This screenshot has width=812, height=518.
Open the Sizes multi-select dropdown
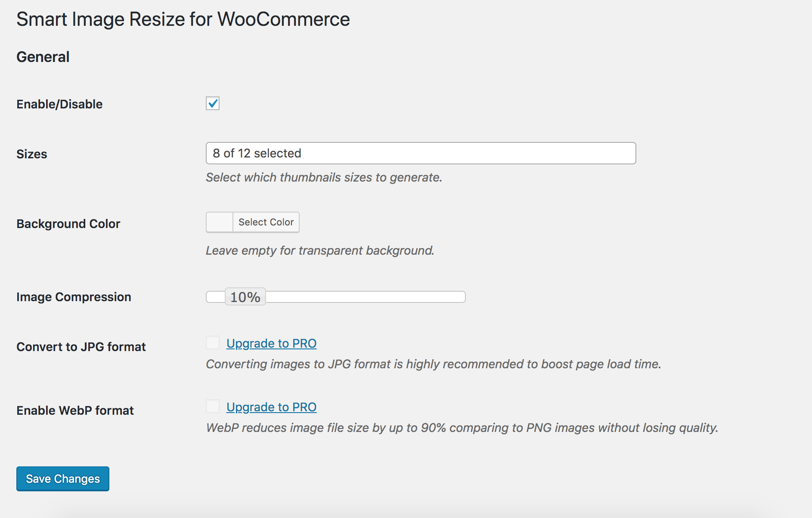(x=421, y=153)
